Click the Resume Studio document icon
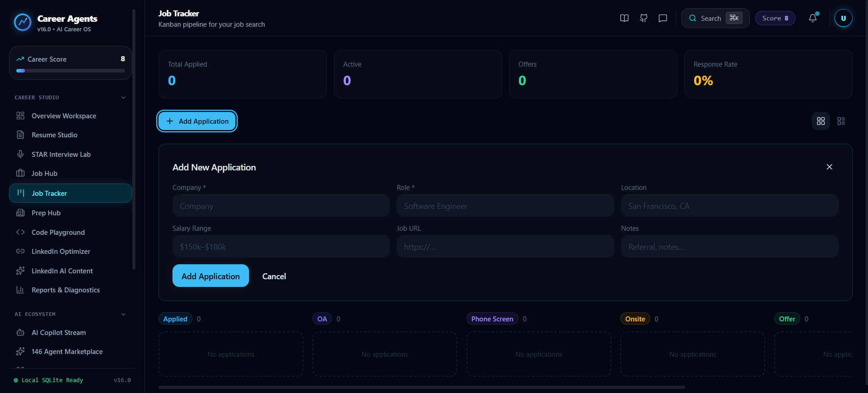This screenshot has height=393, width=868. (20, 135)
